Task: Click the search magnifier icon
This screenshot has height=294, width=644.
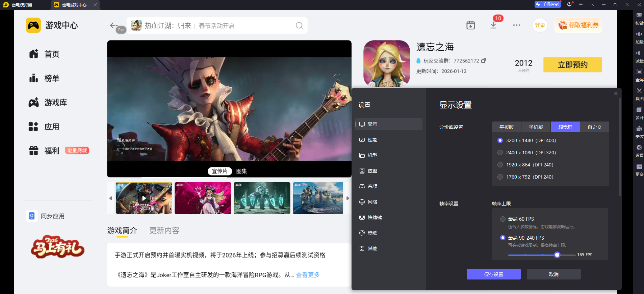Action: [299, 26]
